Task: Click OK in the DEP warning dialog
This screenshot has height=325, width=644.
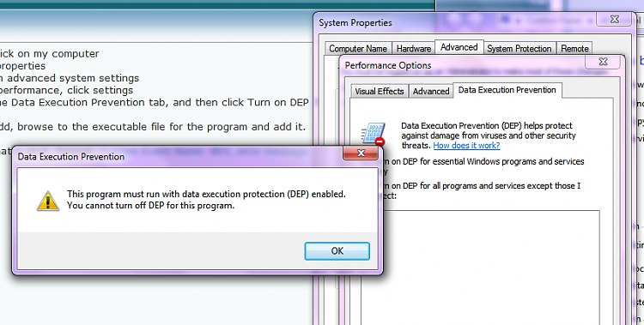Action: tap(337, 251)
